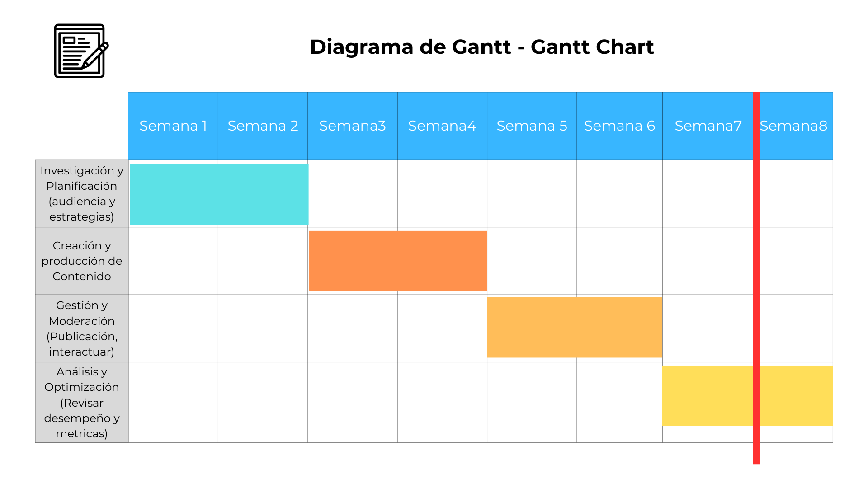This screenshot has width=868, height=488.
Task: Click the Semana 6 column header
Action: (619, 126)
